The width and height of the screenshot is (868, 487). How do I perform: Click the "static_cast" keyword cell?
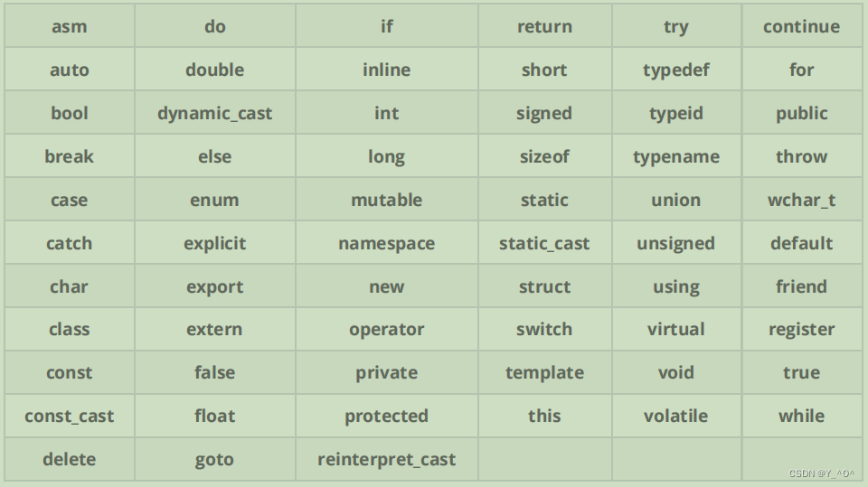point(543,243)
